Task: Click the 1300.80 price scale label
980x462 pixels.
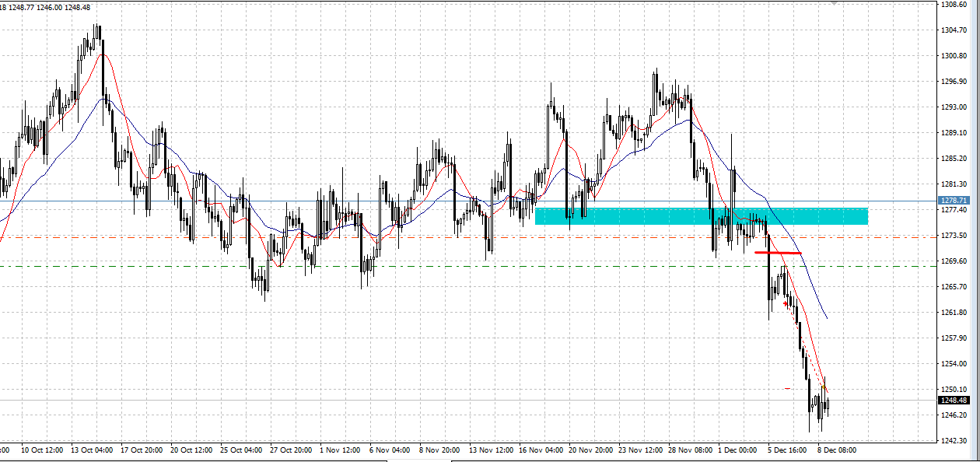Action: [954, 56]
